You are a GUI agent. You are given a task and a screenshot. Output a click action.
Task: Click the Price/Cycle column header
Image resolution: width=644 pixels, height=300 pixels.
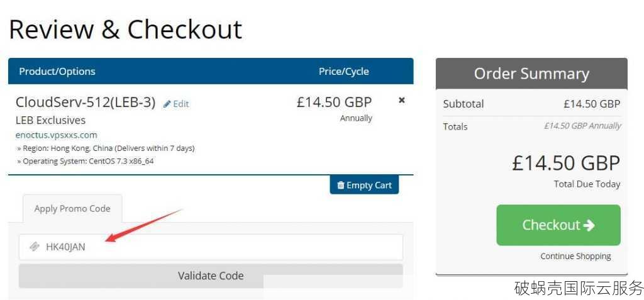pyautogui.click(x=344, y=71)
